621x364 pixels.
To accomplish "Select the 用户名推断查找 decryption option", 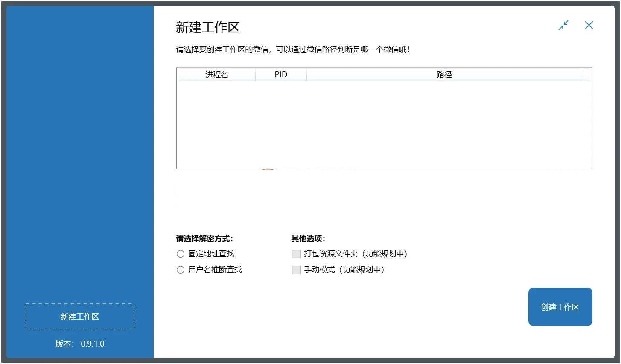I will 180,269.
